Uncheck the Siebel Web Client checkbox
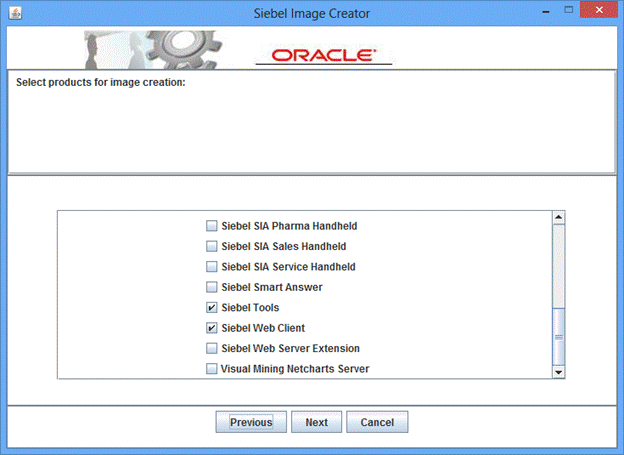624x455 pixels. point(212,328)
